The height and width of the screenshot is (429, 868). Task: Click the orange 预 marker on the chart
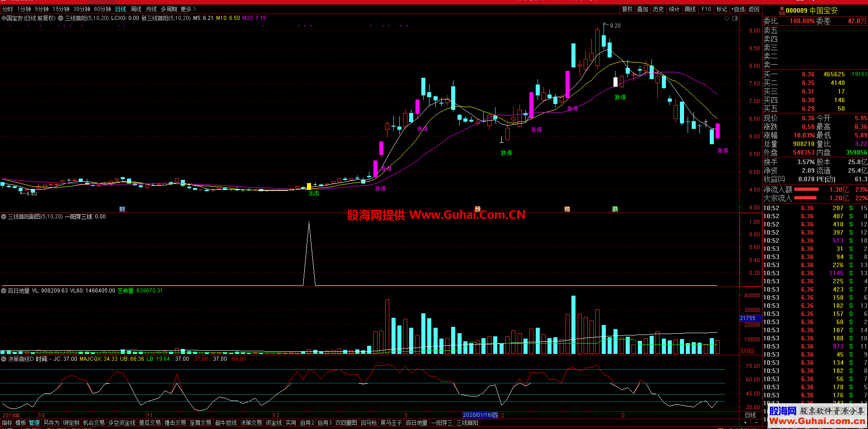[x=477, y=209]
